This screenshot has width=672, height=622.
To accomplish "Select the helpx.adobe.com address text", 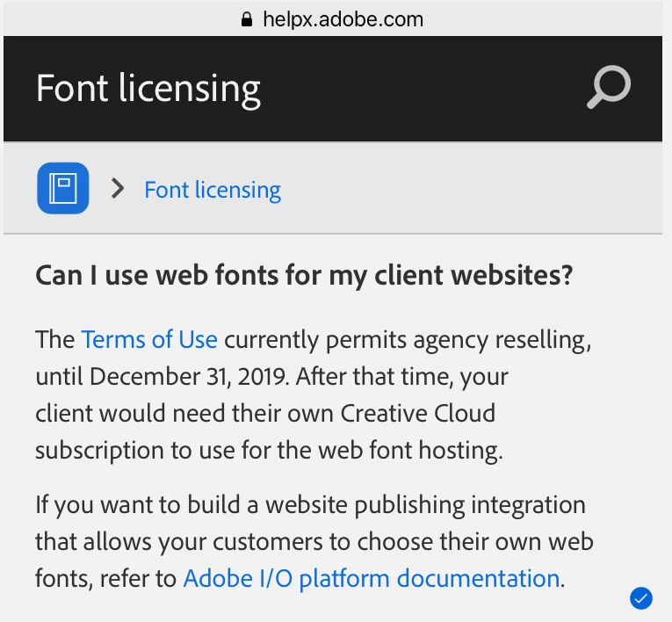I will tap(343, 19).
